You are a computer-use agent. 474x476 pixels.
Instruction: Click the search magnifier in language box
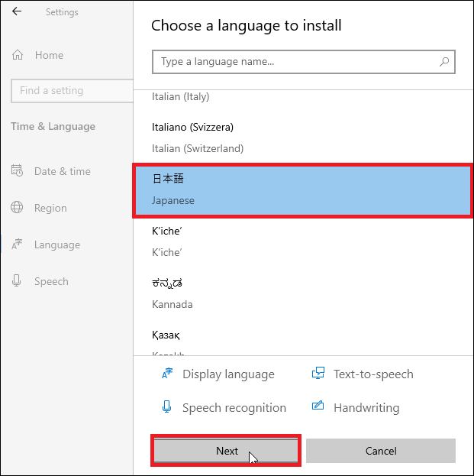pyautogui.click(x=444, y=62)
